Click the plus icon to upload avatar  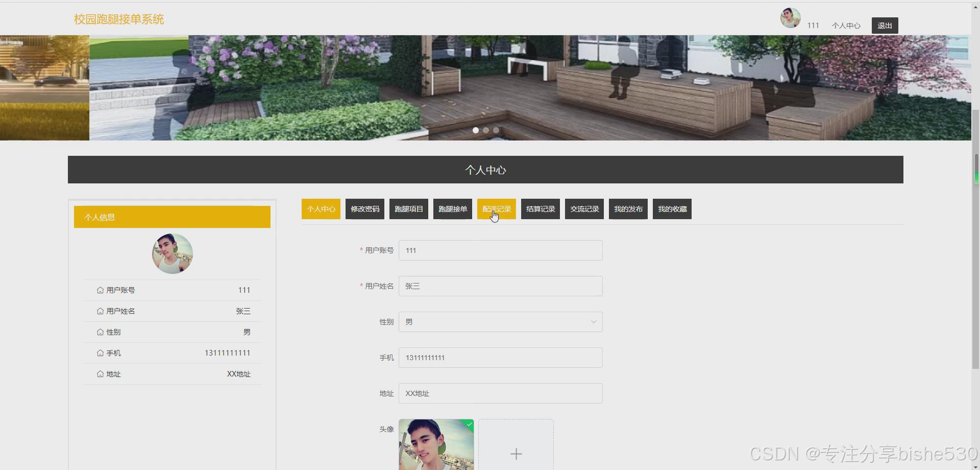(516, 454)
